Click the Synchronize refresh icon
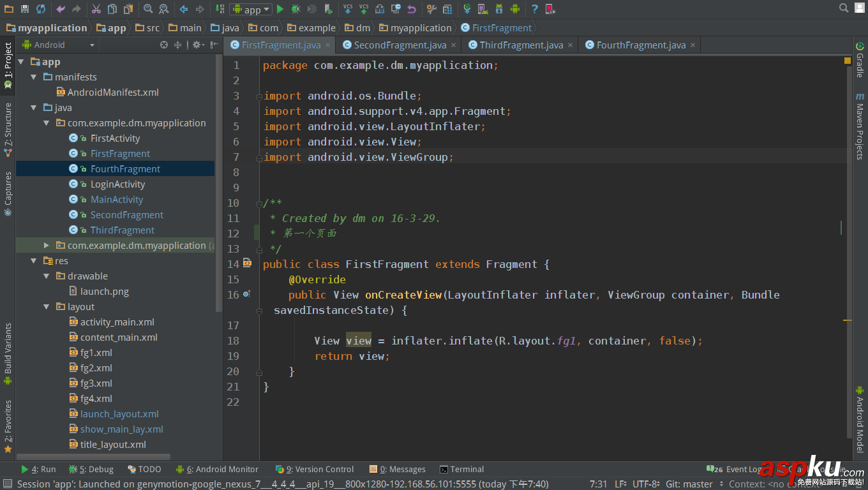The height and width of the screenshot is (490, 868). pyautogui.click(x=41, y=9)
